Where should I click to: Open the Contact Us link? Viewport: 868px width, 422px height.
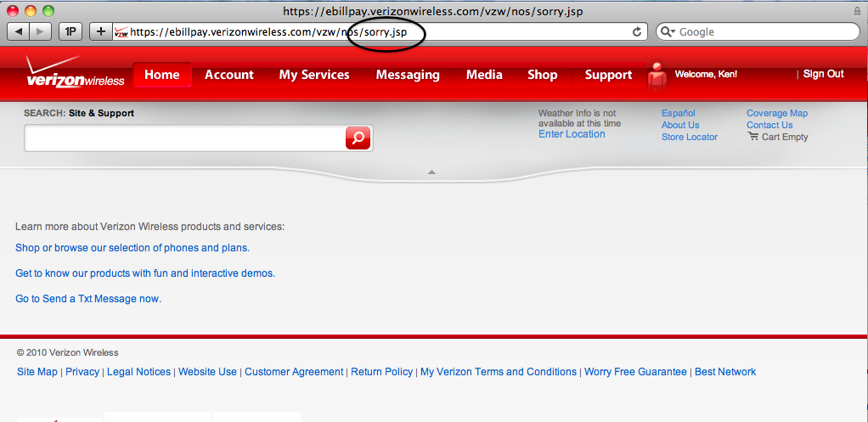click(x=769, y=125)
